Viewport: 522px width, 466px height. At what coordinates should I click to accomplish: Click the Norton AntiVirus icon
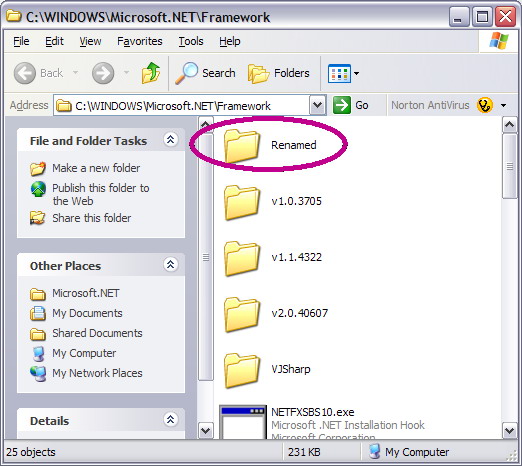(485, 105)
